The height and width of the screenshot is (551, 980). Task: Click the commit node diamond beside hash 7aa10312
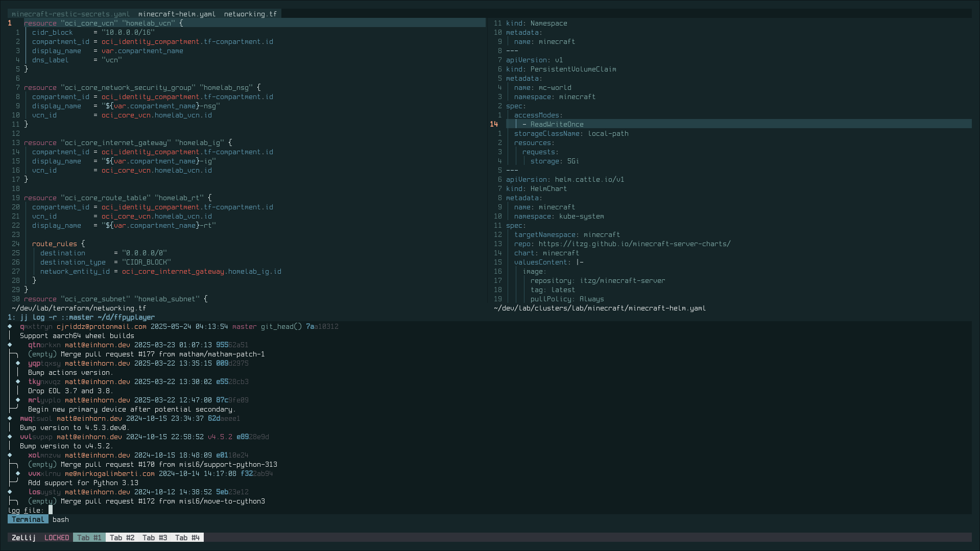click(x=9, y=326)
